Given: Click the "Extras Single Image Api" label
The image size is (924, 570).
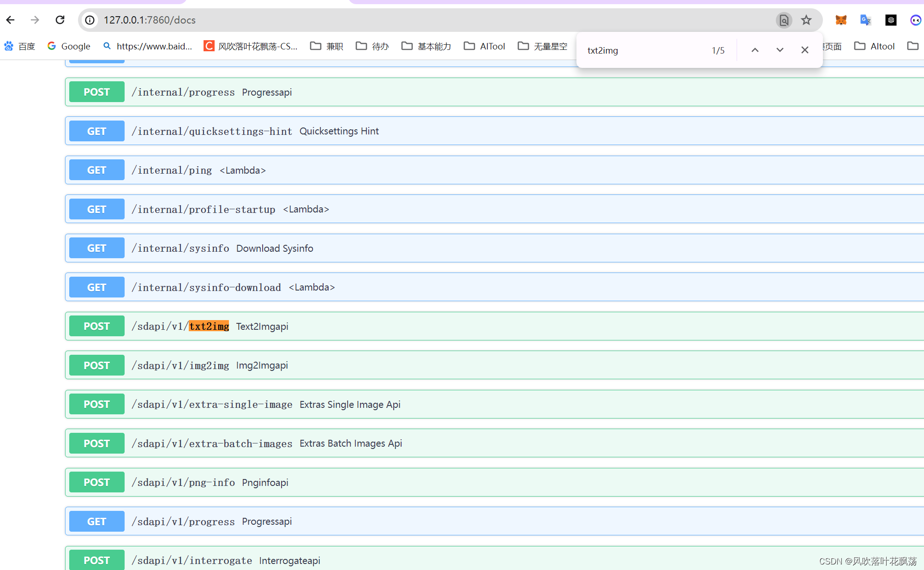Looking at the screenshot, I should tap(350, 404).
